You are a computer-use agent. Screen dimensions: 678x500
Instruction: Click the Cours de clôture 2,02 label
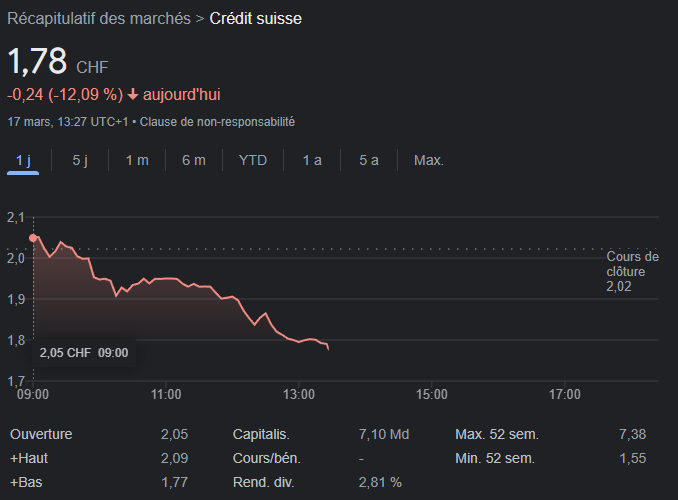632,271
